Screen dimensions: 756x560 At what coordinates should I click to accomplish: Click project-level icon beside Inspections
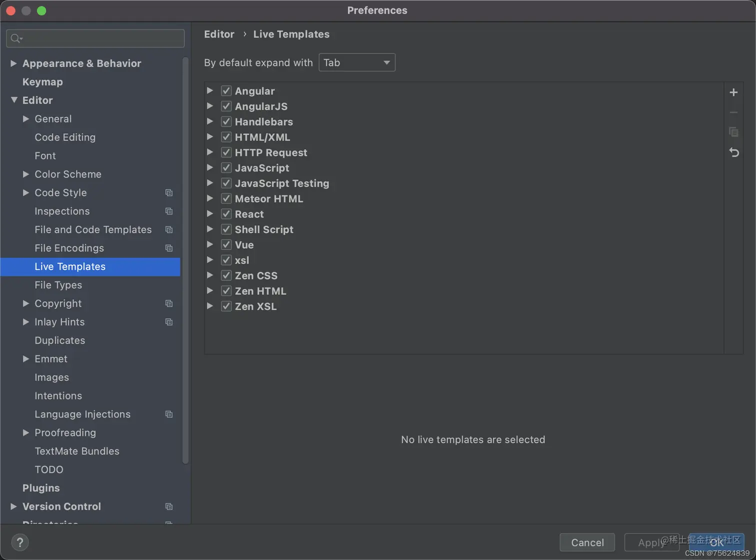click(x=169, y=211)
